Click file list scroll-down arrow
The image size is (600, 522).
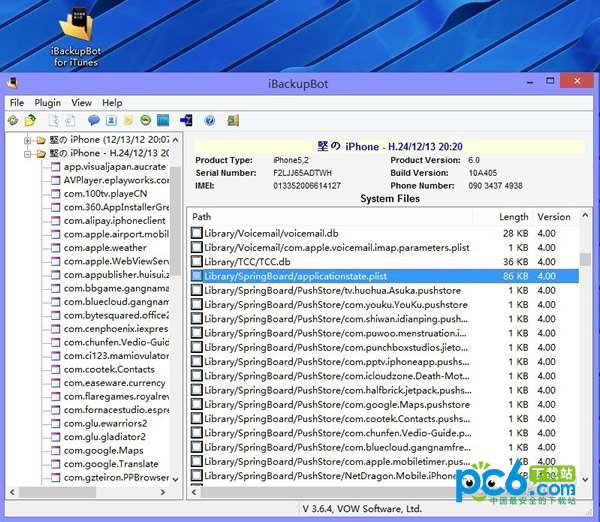pyautogui.click(x=585, y=479)
